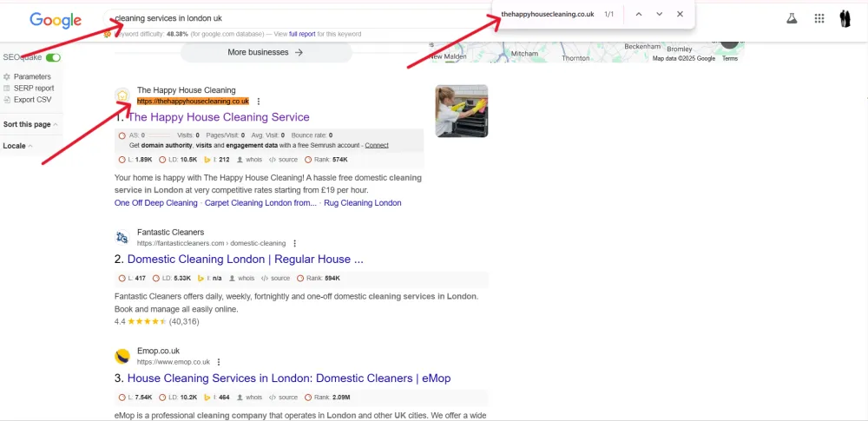Click The Happy House Cleaning favicon
This screenshot has height=421, width=868.
[x=122, y=95]
